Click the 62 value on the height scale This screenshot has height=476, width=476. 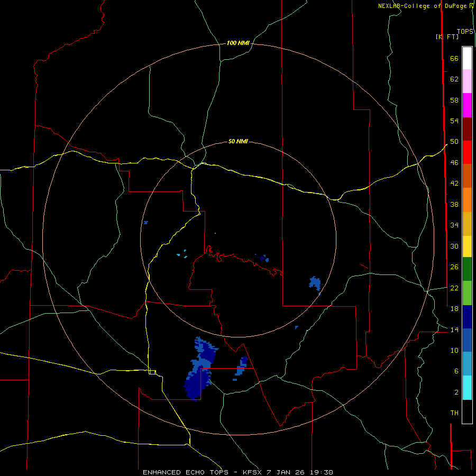454,79
